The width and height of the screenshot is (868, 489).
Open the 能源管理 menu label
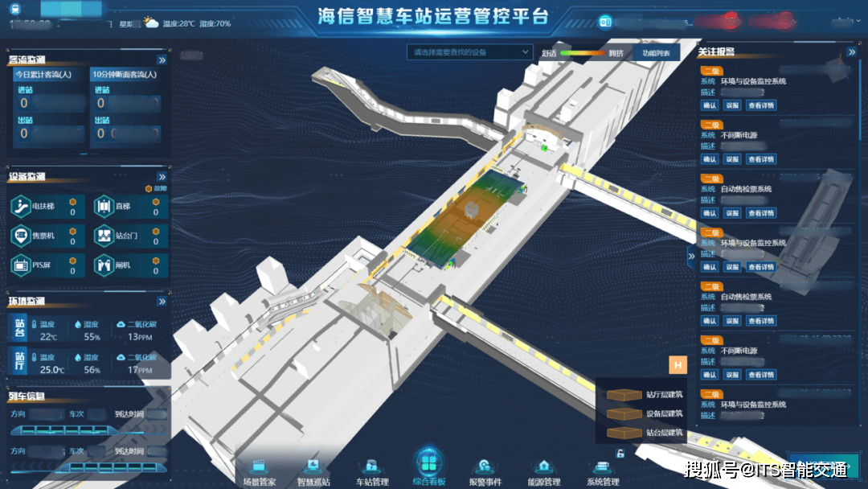click(x=544, y=482)
